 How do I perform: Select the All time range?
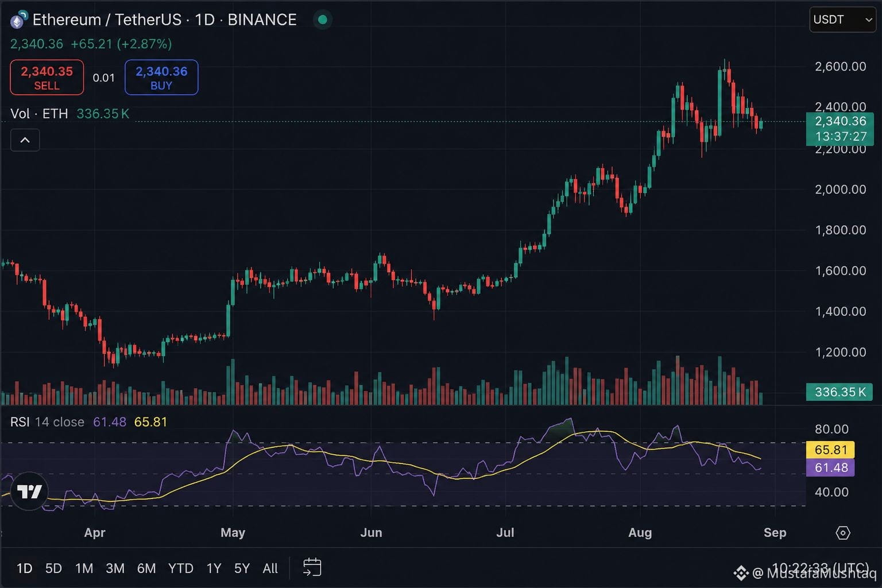point(270,568)
